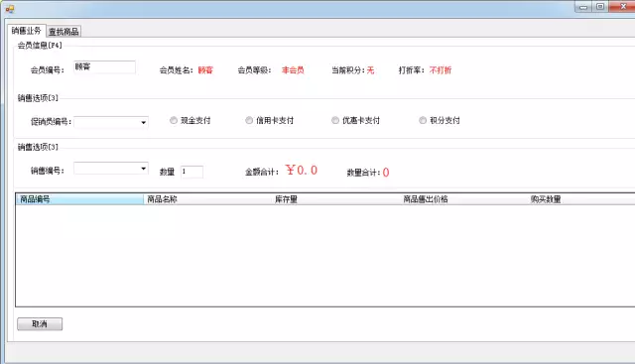635x364 pixels.
Task: Sort by the 库存量 column header
Action: pyautogui.click(x=336, y=199)
